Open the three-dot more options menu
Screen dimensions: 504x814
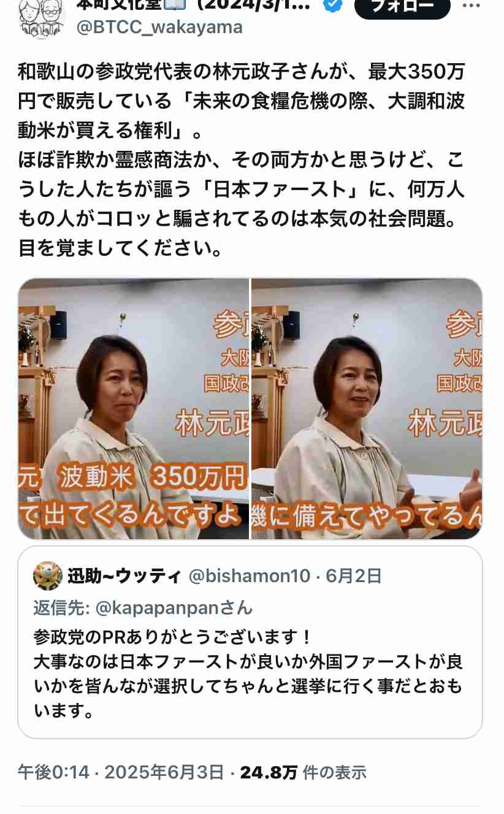click(x=471, y=6)
